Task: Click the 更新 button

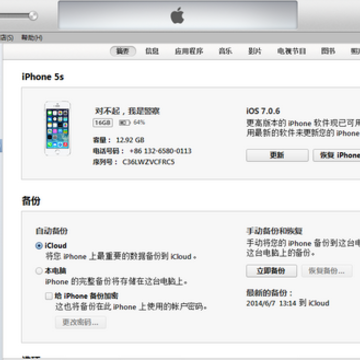Action: pyautogui.click(x=277, y=155)
